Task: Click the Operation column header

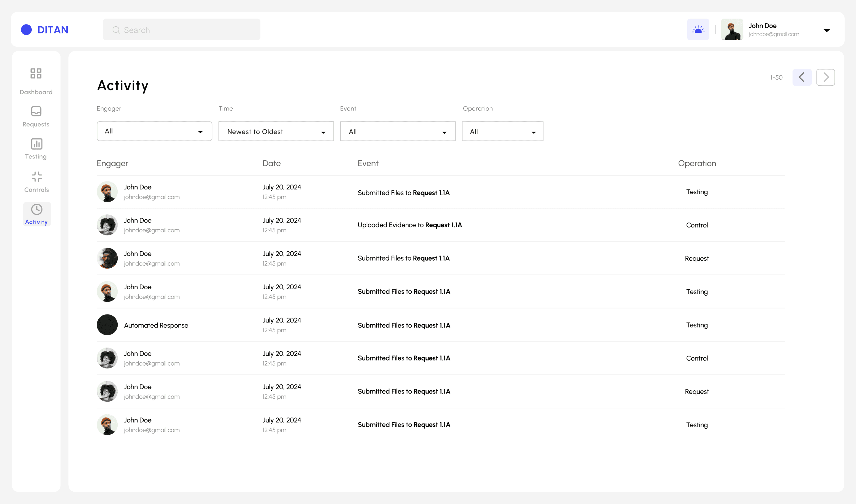Action: pos(697,163)
